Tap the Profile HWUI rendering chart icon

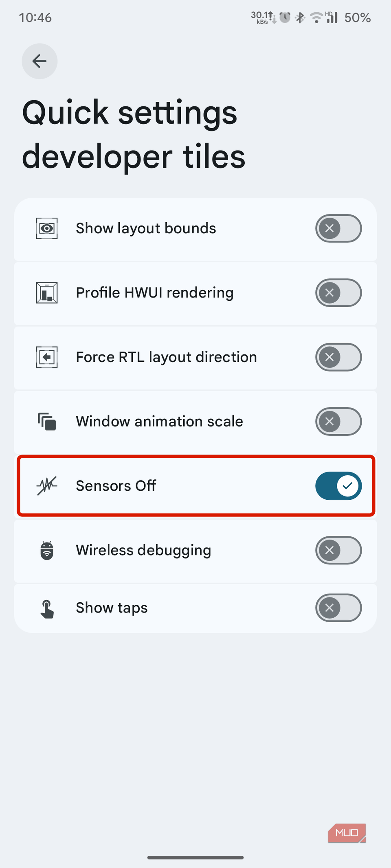click(x=47, y=293)
